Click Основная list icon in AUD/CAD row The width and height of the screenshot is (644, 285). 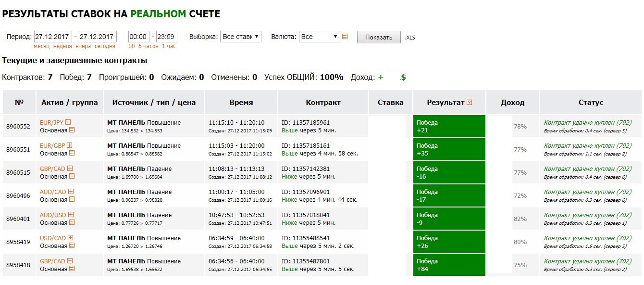(72, 199)
